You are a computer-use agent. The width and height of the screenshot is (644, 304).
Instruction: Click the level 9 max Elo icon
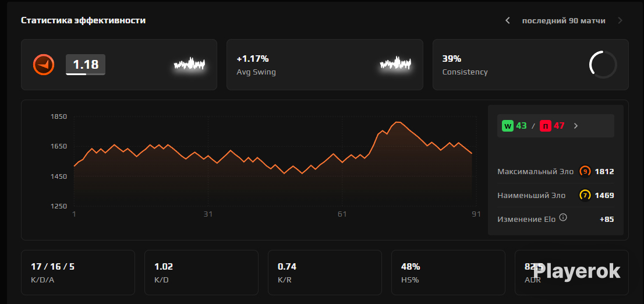(x=585, y=171)
